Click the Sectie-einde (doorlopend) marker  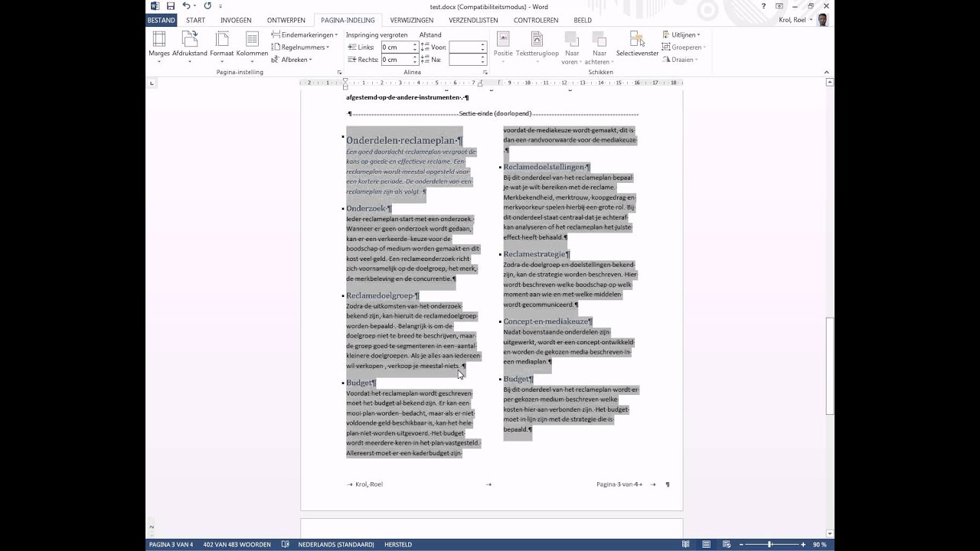pos(495,113)
